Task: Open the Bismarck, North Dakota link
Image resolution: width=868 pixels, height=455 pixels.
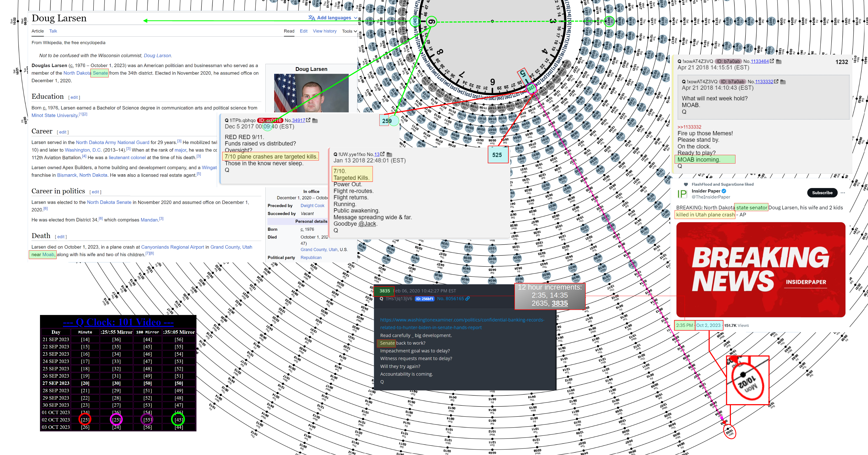Action: pos(82,175)
